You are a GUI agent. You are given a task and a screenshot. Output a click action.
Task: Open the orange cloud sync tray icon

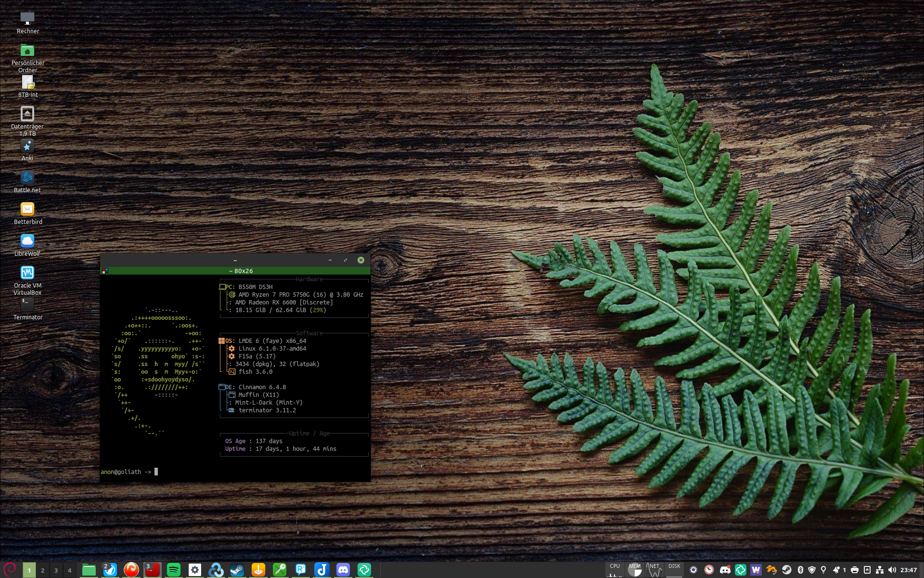(771, 570)
